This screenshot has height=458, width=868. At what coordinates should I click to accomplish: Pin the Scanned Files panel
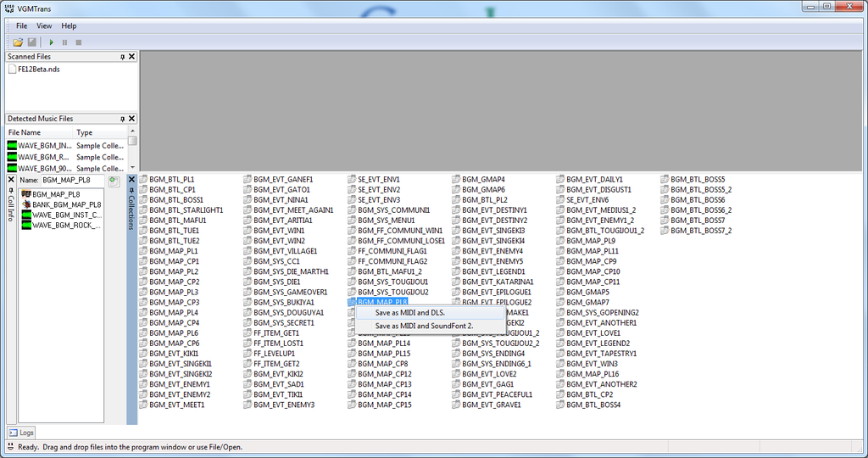(122, 57)
